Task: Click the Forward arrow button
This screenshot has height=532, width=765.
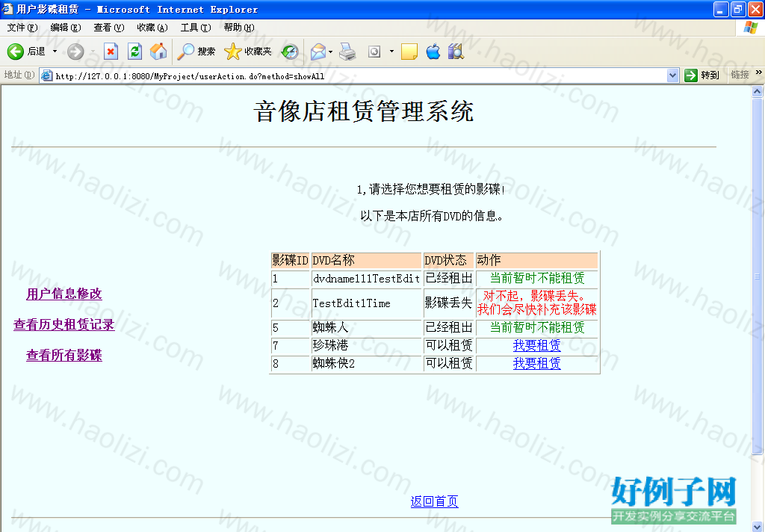Action: (x=75, y=52)
